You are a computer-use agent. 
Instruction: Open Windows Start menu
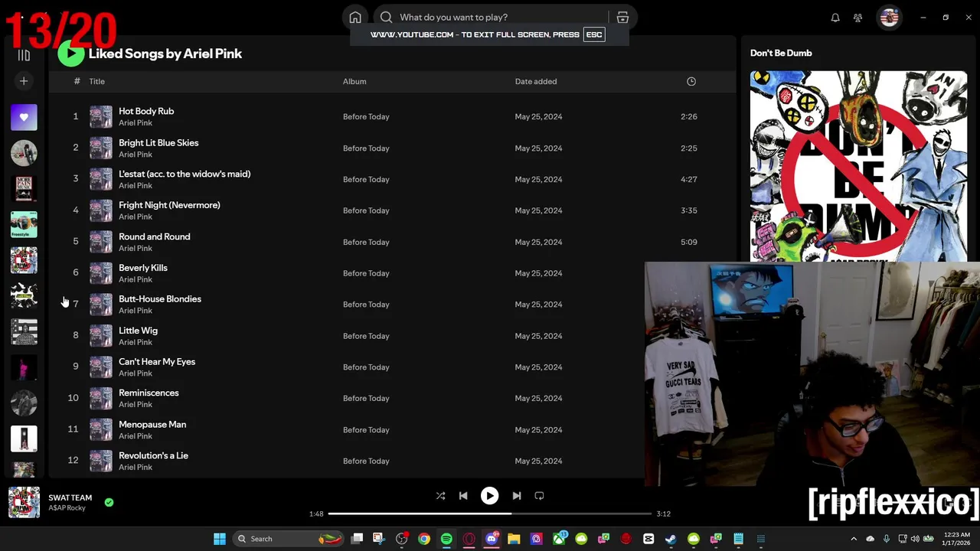(220, 539)
